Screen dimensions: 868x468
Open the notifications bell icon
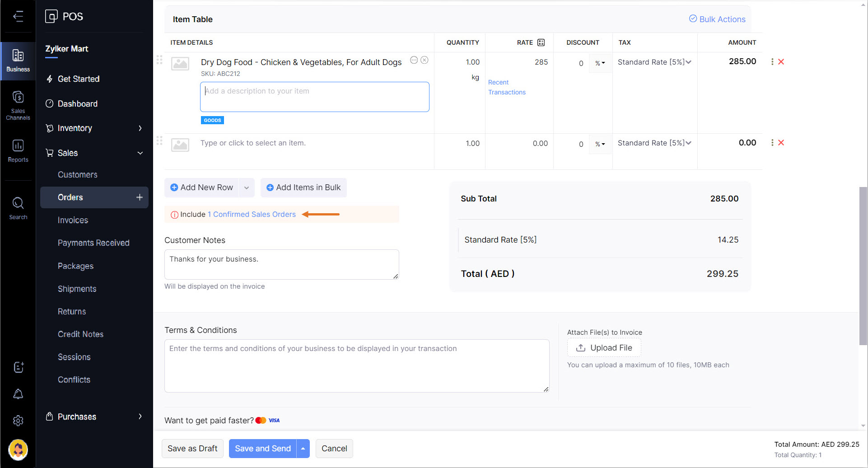[x=18, y=394]
